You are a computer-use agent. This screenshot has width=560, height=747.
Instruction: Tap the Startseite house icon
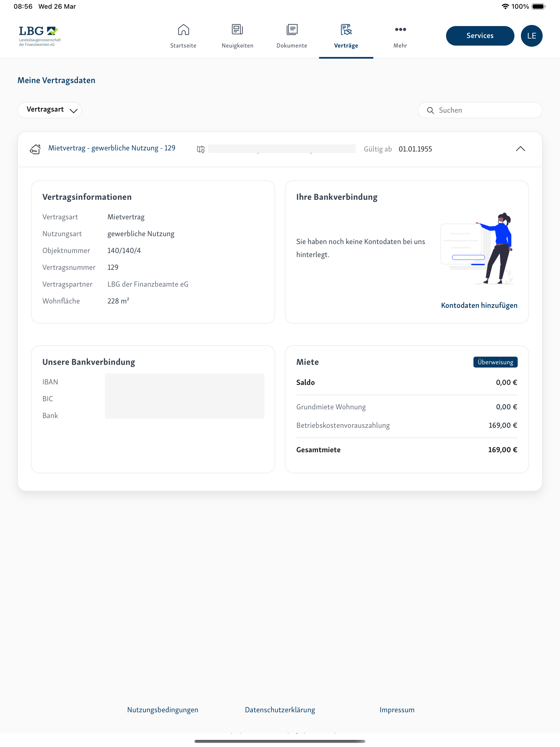(183, 30)
